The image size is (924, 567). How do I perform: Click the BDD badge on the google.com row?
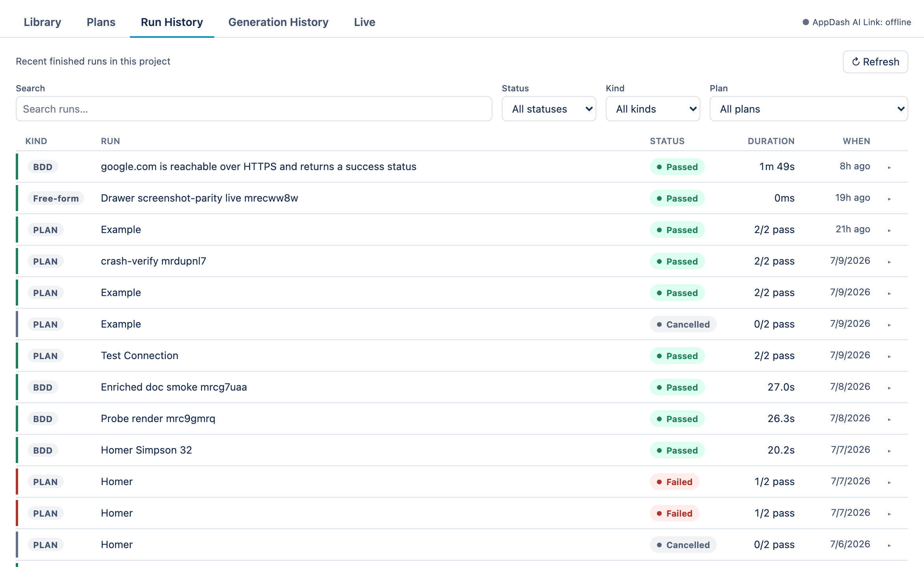[43, 167]
